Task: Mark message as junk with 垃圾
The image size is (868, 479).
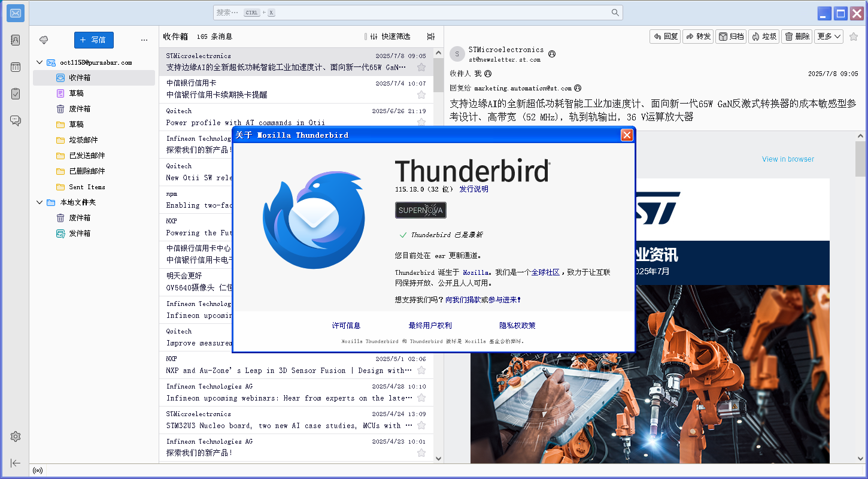Action: pyautogui.click(x=764, y=37)
